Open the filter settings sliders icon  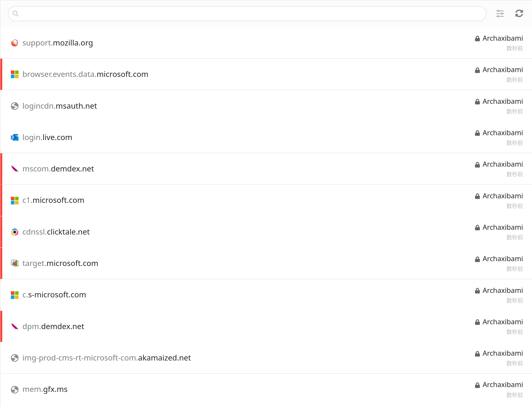[500, 13]
